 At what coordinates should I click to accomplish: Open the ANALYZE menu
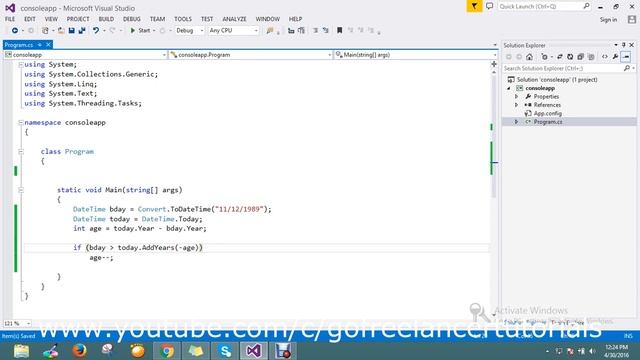coord(234,19)
